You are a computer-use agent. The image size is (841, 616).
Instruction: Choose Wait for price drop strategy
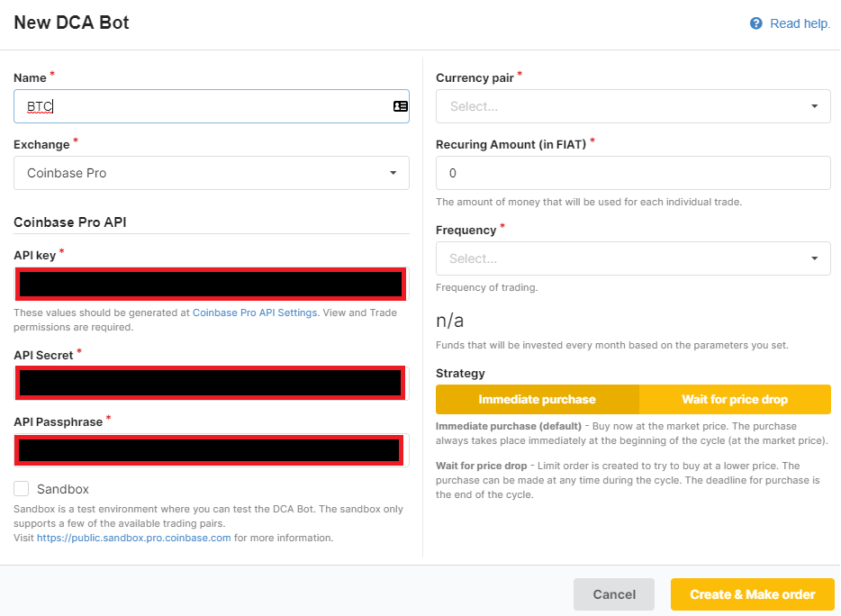point(735,399)
